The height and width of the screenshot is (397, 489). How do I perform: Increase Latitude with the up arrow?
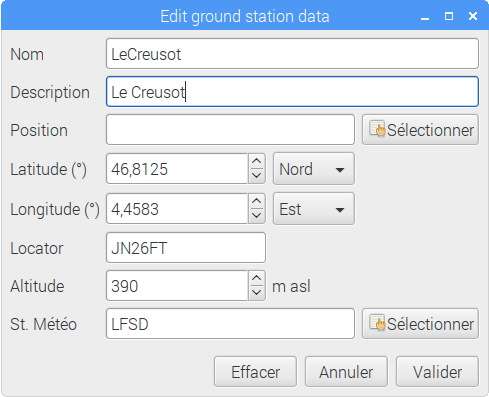256,161
